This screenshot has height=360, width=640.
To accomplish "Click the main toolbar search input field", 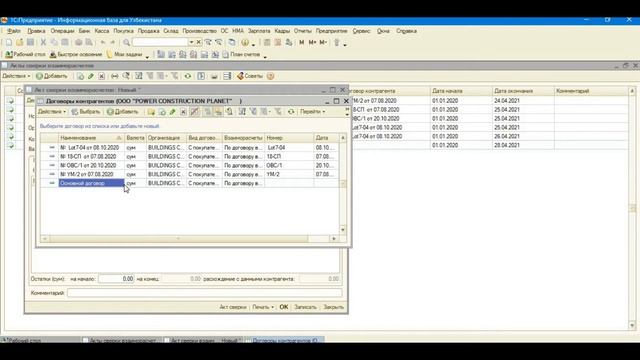I will pos(160,42).
